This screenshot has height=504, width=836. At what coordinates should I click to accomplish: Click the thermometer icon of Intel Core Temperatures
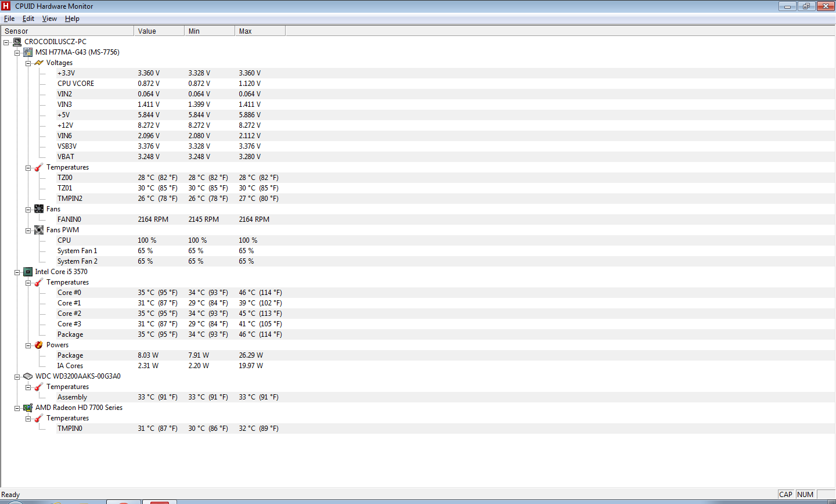click(39, 282)
